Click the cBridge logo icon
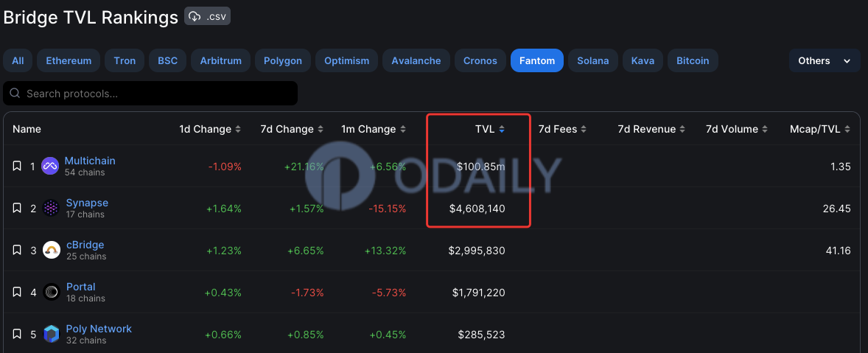The width and height of the screenshot is (868, 353). (x=52, y=250)
